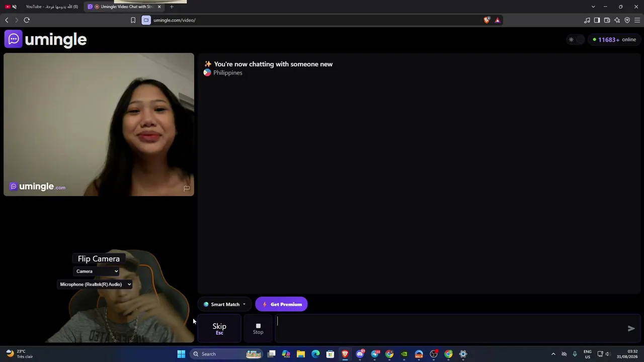Toggle the browser sidebar panel
Viewport: 644px width, 362px height.
click(x=597, y=20)
